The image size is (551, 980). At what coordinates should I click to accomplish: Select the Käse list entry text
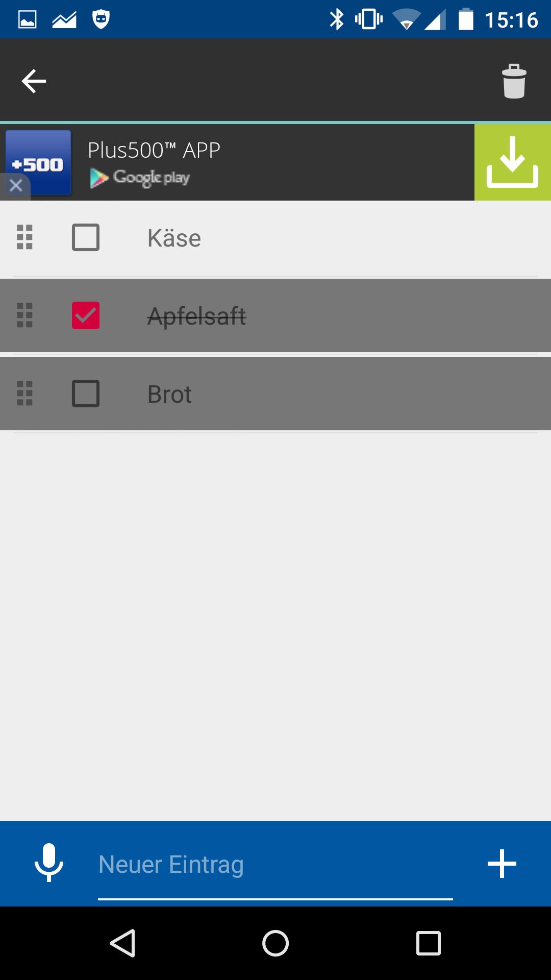174,238
